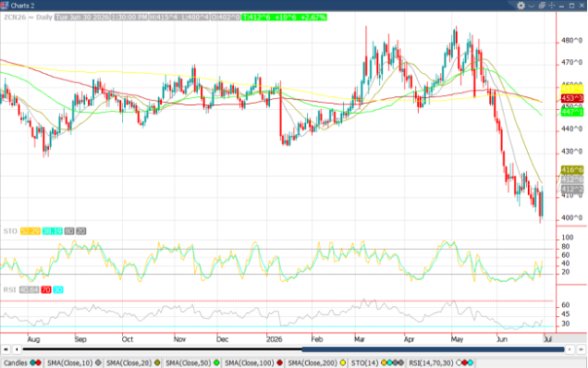Image resolution: width=588 pixels, height=368 pixels.
Task: Click the ZCN26 Daily symbol label
Action: (x=28, y=18)
